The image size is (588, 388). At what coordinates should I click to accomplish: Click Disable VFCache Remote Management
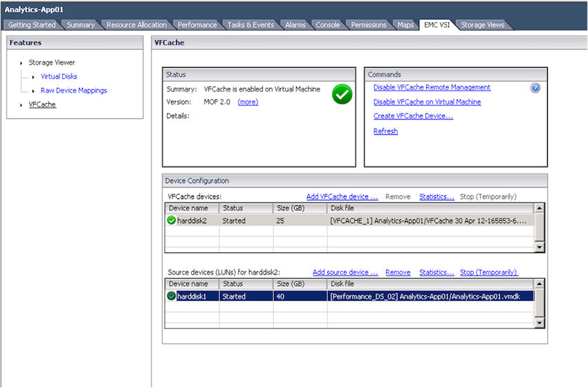(x=432, y=87)
